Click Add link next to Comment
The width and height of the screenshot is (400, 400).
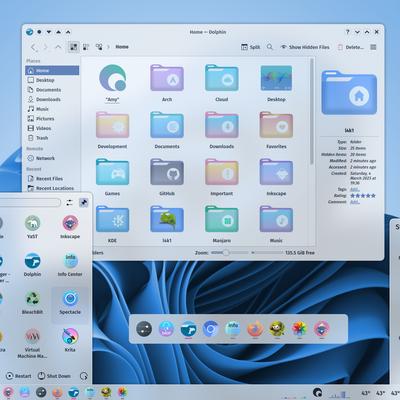(x=355, y=202)
